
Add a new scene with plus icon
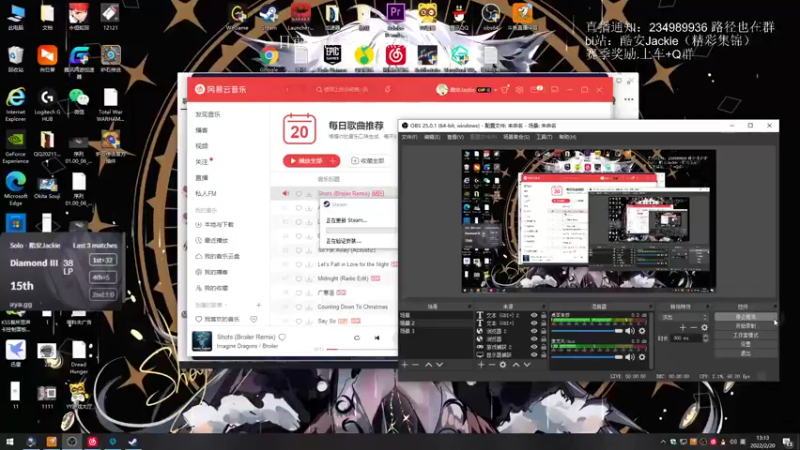click(405, 365)
